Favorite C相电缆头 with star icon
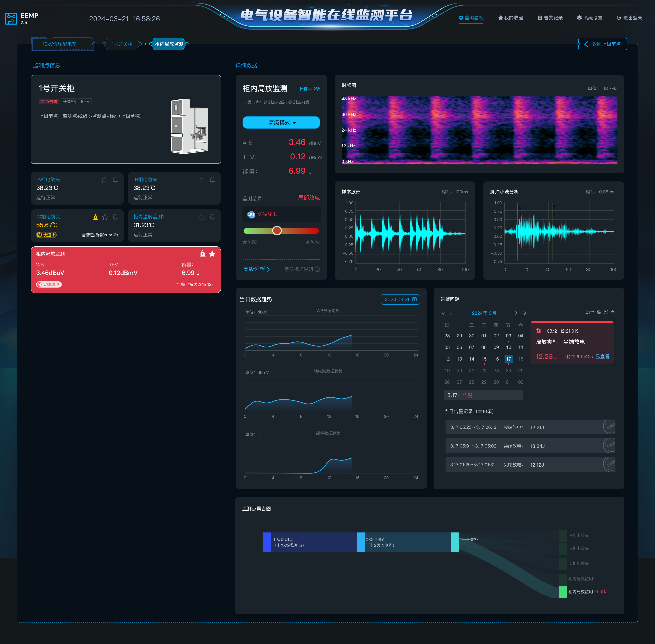This screenshot has width=655, height=644. (105, 217)
